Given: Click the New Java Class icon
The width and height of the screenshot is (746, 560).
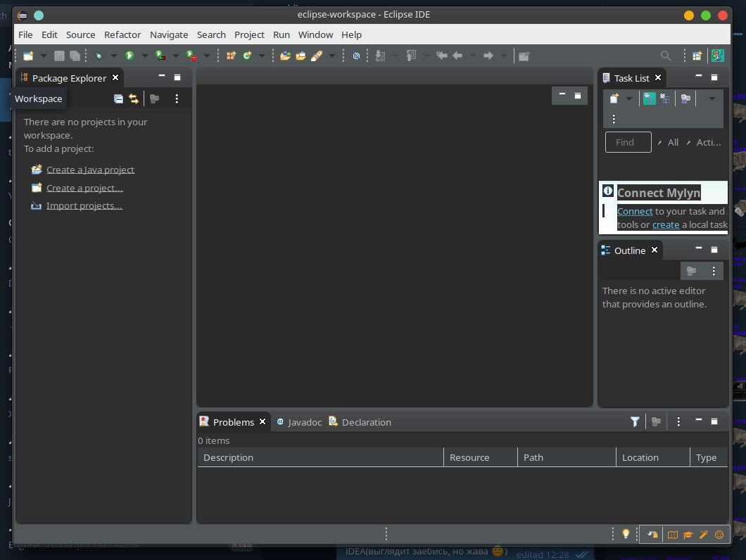Looking at the screenshot, I should 247,56.
